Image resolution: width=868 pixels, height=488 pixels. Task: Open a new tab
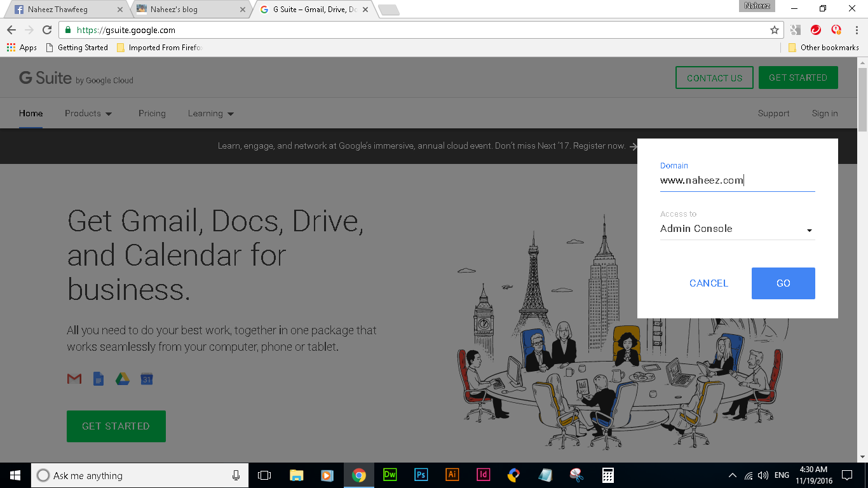(388, 10)
